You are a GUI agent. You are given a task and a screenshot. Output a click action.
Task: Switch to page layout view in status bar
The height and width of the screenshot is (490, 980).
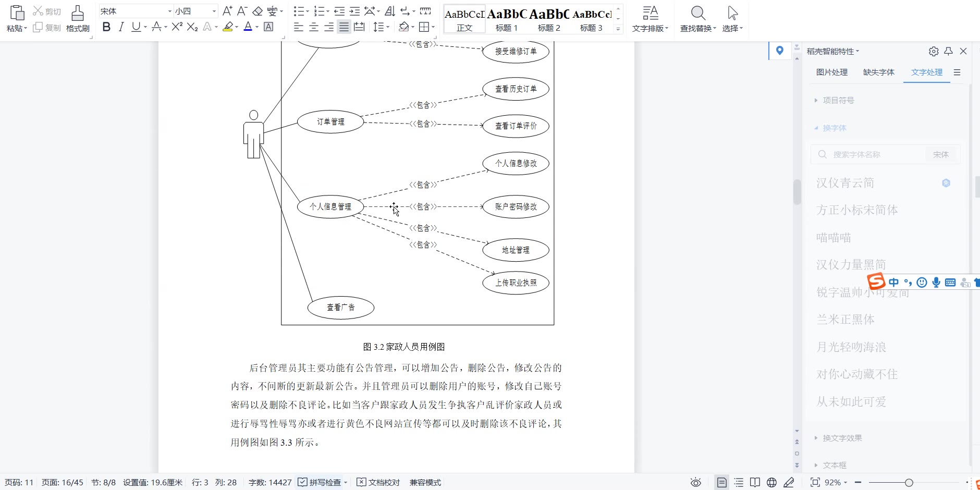pyautogui.click(x=722, y=483)
